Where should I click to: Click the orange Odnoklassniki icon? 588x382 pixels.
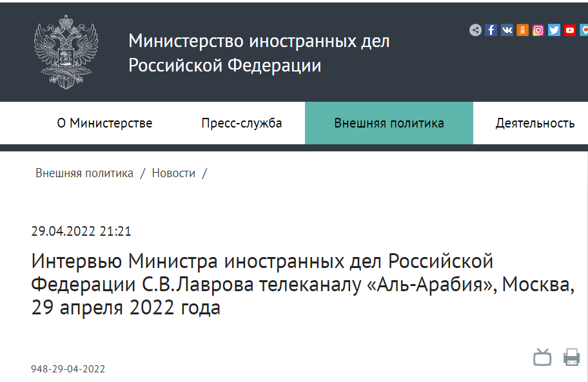(523, 30)
